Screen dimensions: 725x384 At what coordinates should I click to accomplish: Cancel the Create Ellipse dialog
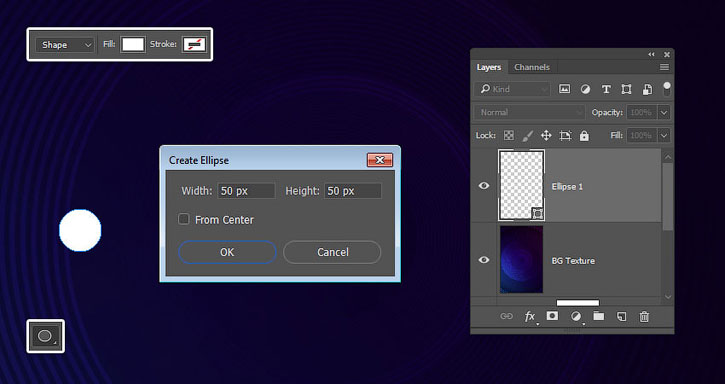(332, 252)
